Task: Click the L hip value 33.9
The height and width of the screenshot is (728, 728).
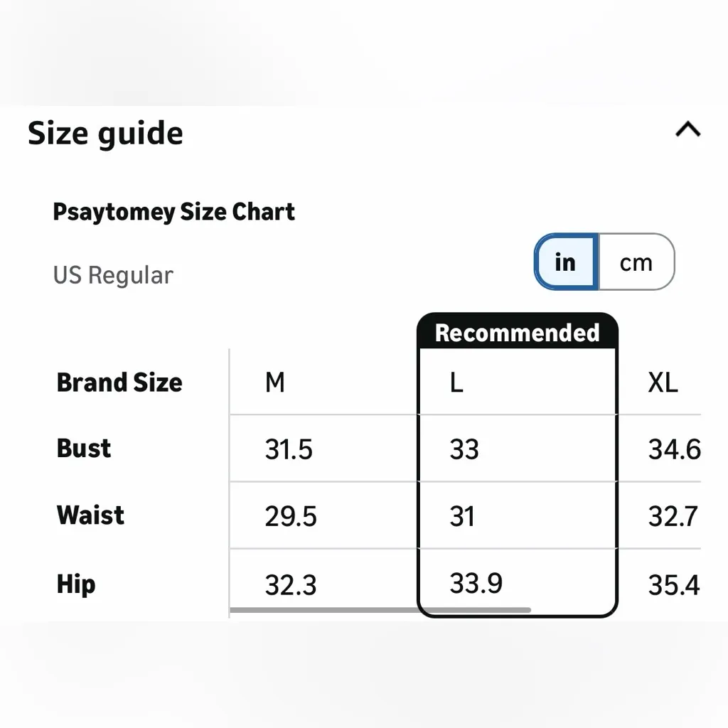Action: [x=476, y=584]
